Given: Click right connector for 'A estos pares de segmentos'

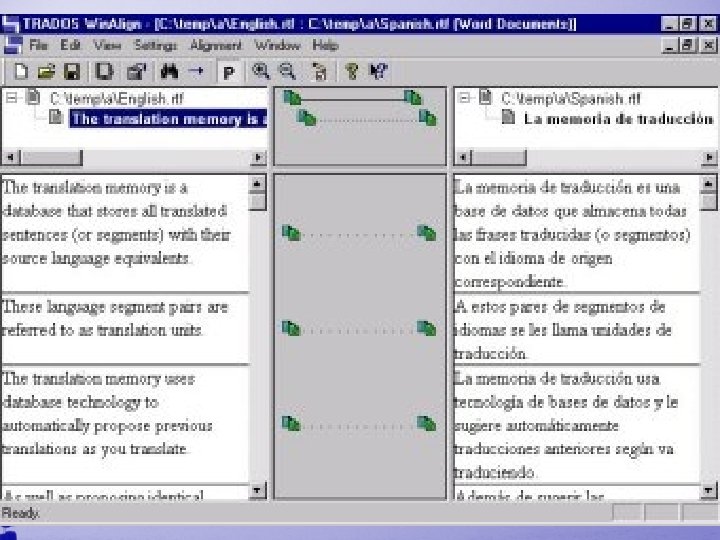Looking at the screenshot, I should point(426,328).
